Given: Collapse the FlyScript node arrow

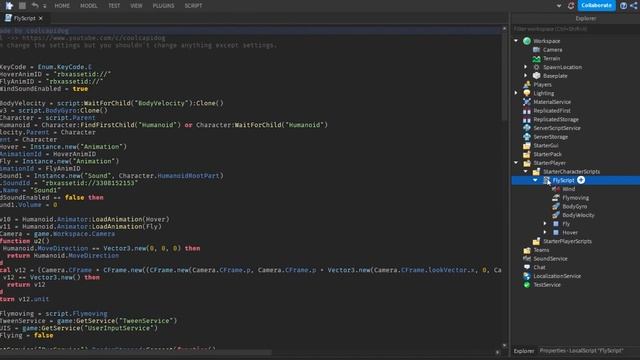Looking at the screenshot, I should tap(535, 180).
